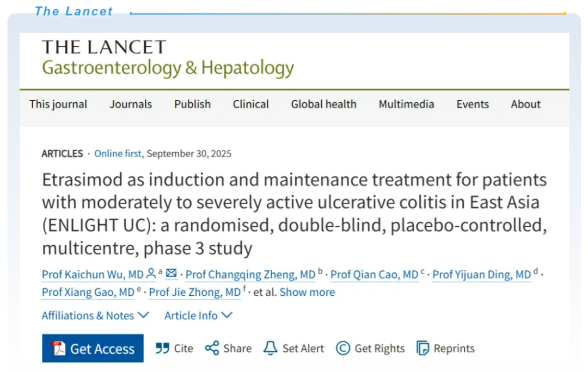Click the person icon after Kaichun Wu

[x=151, y=274]
